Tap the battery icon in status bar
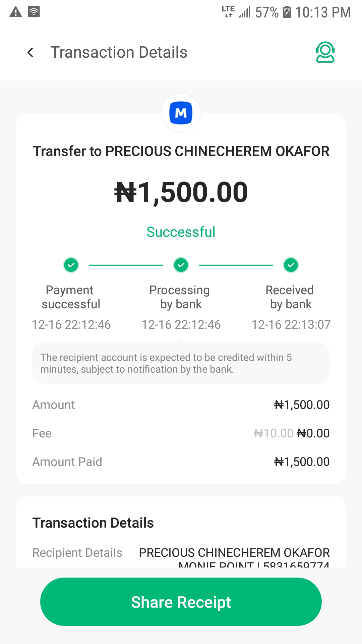Image resolution: width=362 pixels, height=644 pixels. (x=287, y=12)
